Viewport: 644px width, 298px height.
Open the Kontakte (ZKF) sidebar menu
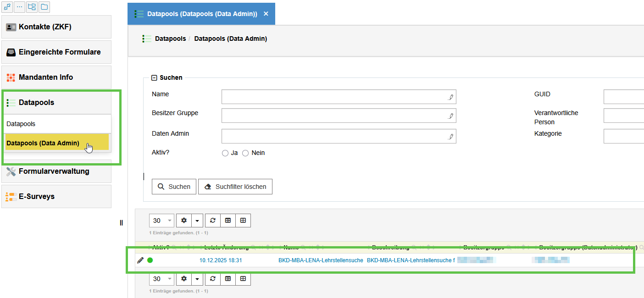pyautogui.click(x=56, y=27)
